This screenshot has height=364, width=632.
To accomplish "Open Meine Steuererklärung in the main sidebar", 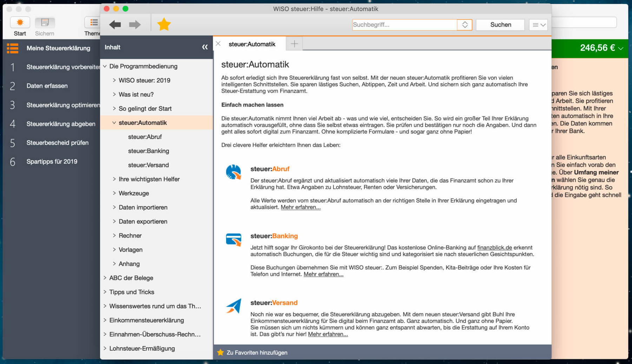I will coord(58,48).
